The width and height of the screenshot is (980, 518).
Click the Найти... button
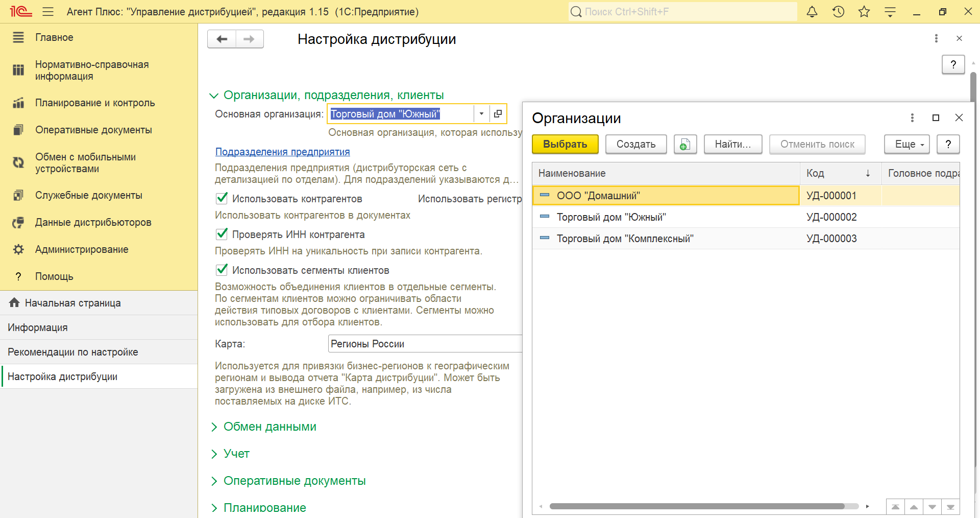point(733,144)
